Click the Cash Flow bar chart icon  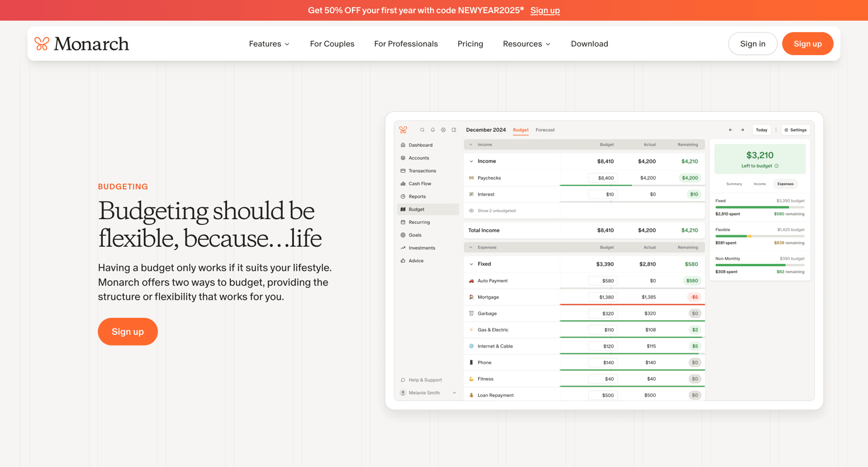(x=403, y=184)
